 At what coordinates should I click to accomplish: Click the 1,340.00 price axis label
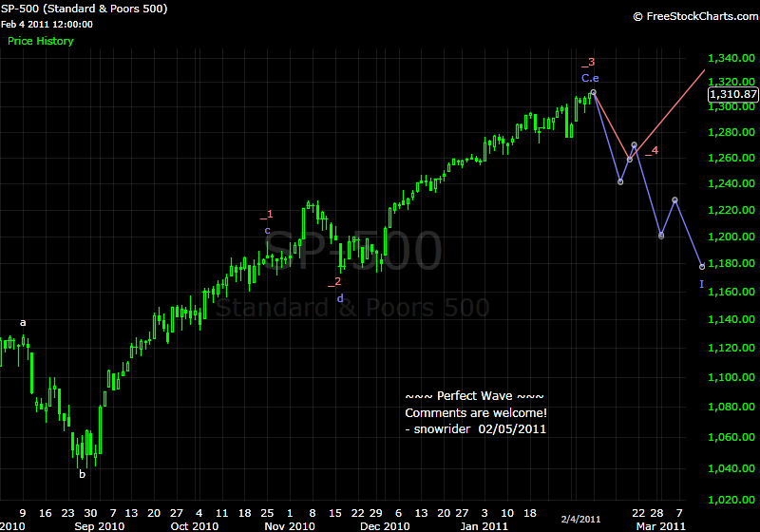(731, 58)
